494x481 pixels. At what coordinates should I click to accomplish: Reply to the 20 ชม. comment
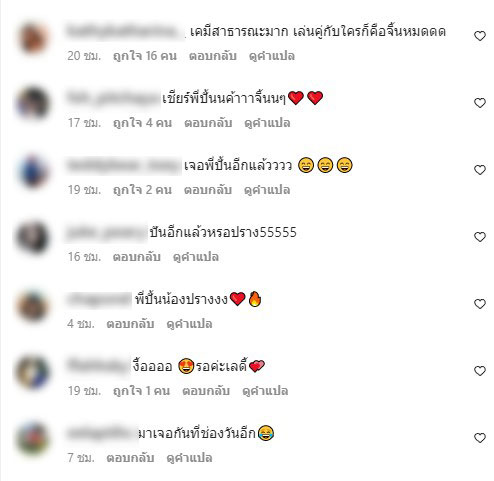click(213, 56)
